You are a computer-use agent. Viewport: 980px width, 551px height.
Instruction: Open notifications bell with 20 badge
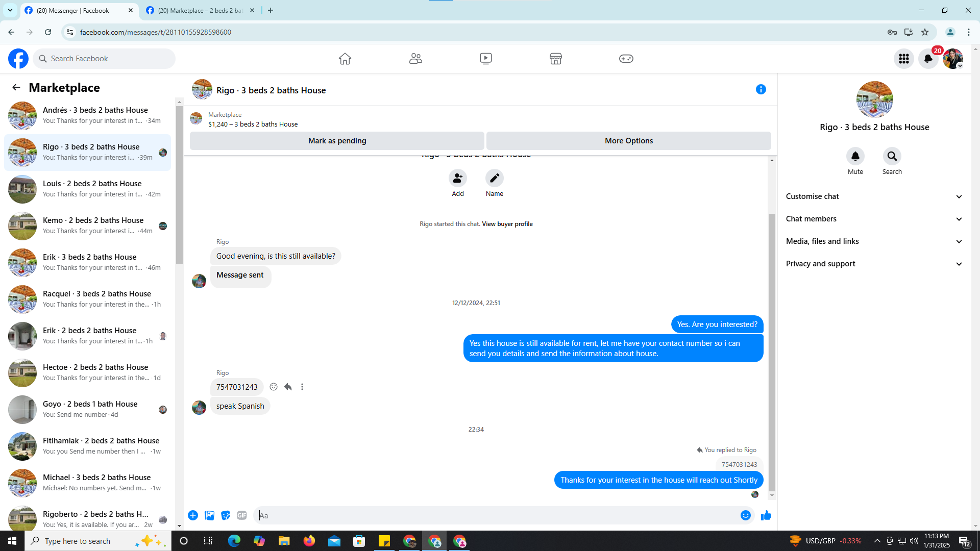tap(928, 59)
